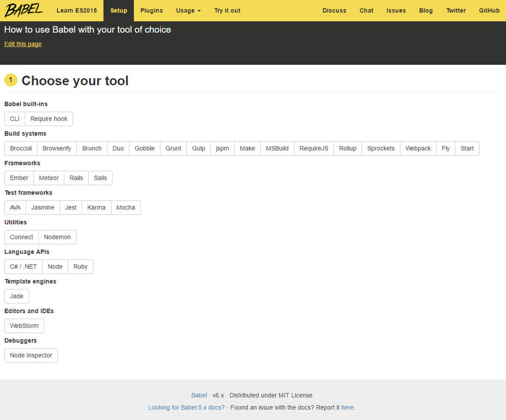Select MSBuild button
Screen dimensions: 506x420
pos(277,148)
